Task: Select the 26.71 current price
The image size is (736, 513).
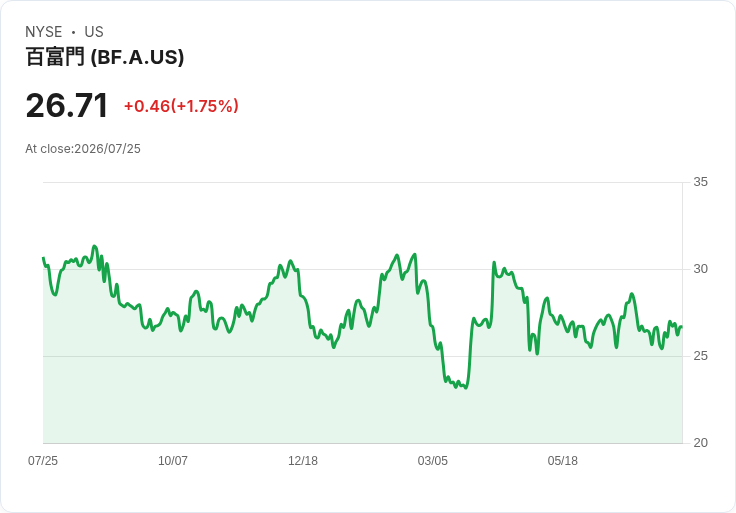Action: click(x=67, y=106)
